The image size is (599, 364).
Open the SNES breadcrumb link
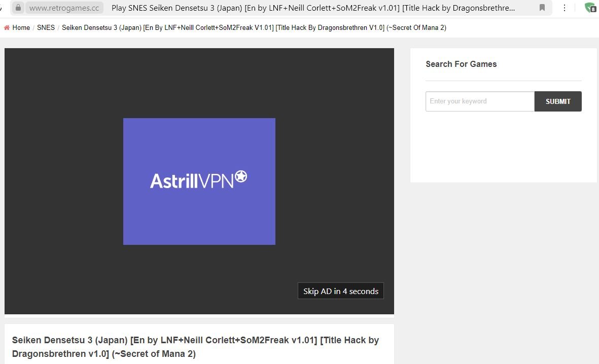46,28
